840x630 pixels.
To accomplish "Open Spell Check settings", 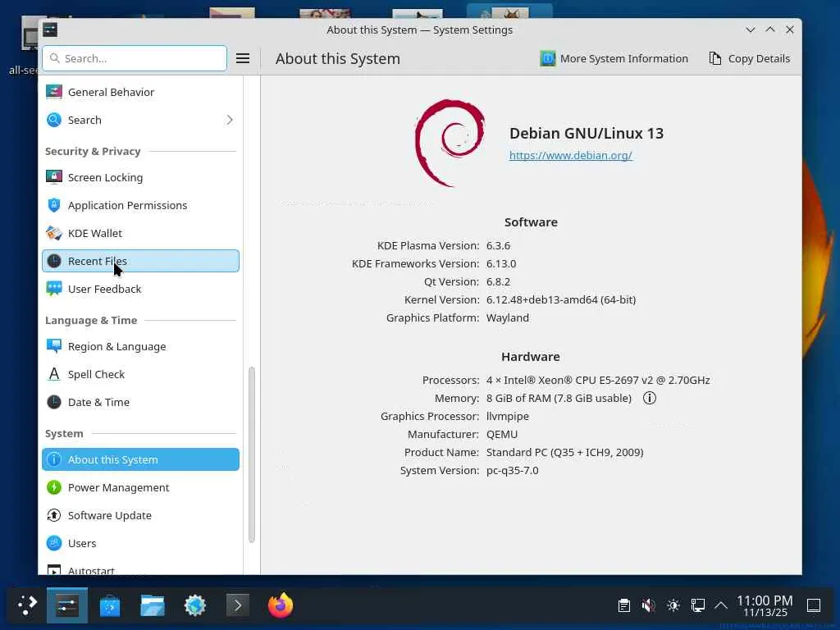I will point(140,374).
